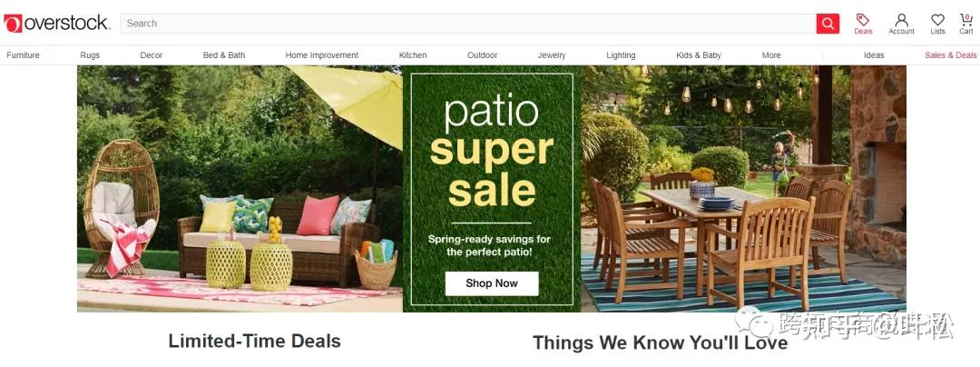Open Lighting in navigation bar
The height and width of the screenshot is (367, 980).
click(621, 55)
